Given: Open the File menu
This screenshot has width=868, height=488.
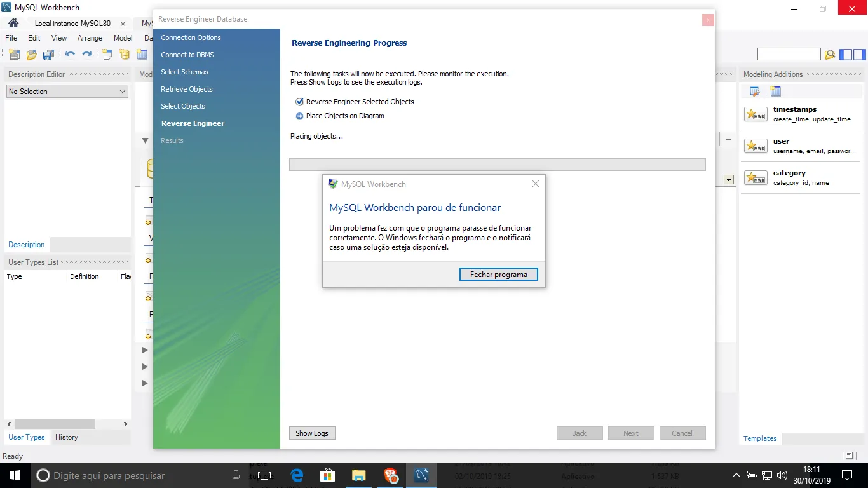Looking at the screenshot, I should [x=11, y=38].
